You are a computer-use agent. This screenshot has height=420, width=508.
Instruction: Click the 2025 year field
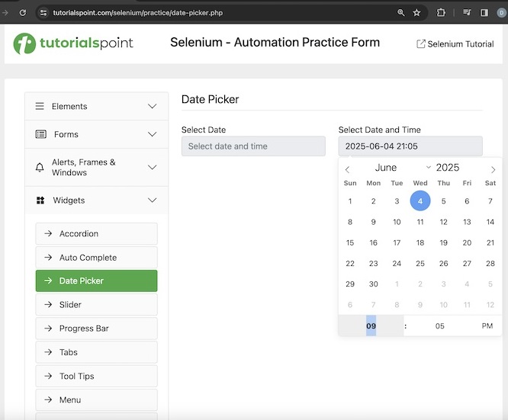point(448,168)
